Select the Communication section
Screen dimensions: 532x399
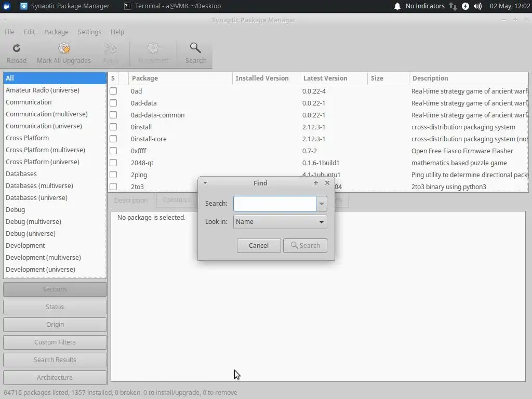pos(55,102)
